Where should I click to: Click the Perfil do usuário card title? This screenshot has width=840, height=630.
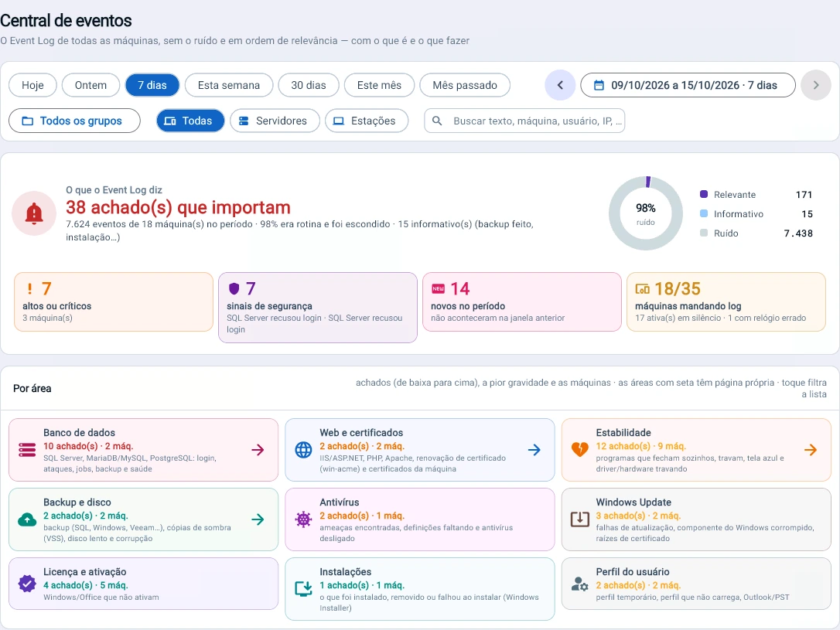[x=633, y=572]
